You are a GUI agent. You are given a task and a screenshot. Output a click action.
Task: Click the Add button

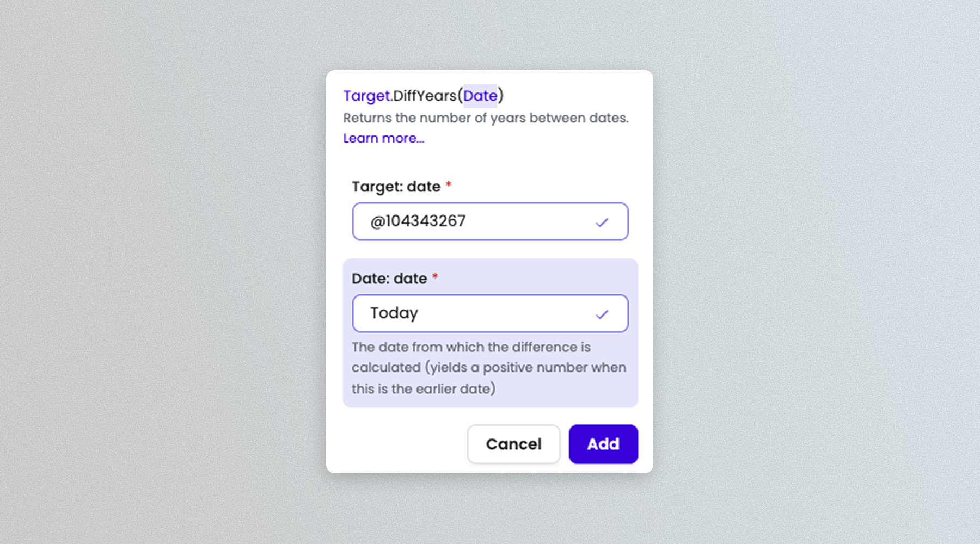point(603,444)
